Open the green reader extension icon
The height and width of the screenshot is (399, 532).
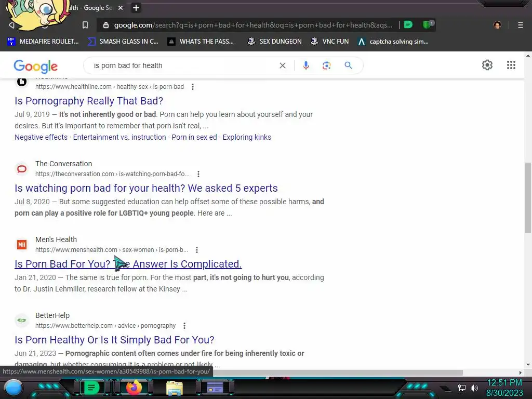(x=408, y=25)
